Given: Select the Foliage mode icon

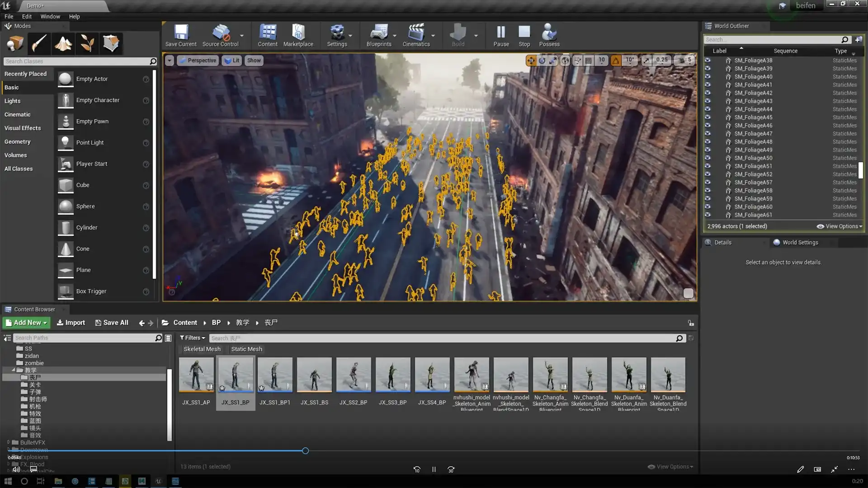Looking at the screenshot, I should [87, 43].
